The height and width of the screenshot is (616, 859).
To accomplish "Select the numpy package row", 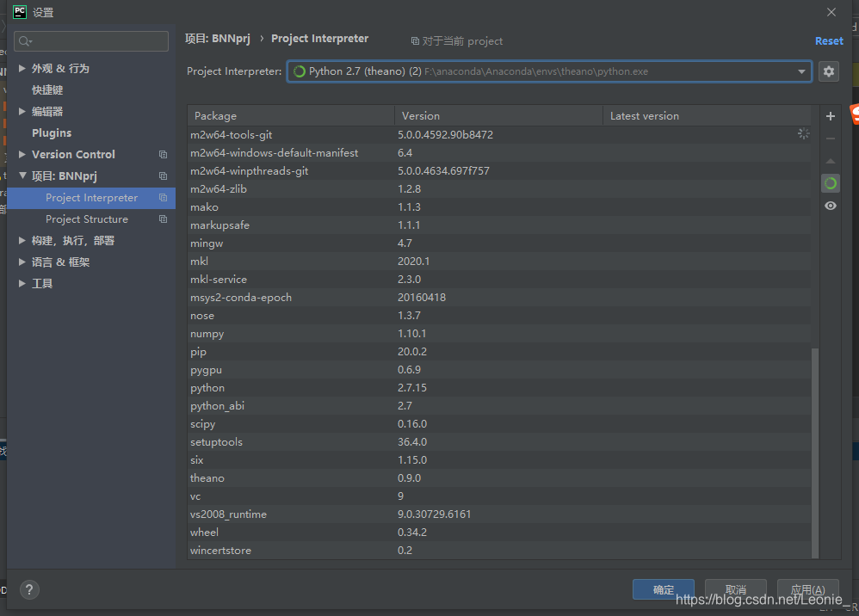I will click(x=499, y=334).
